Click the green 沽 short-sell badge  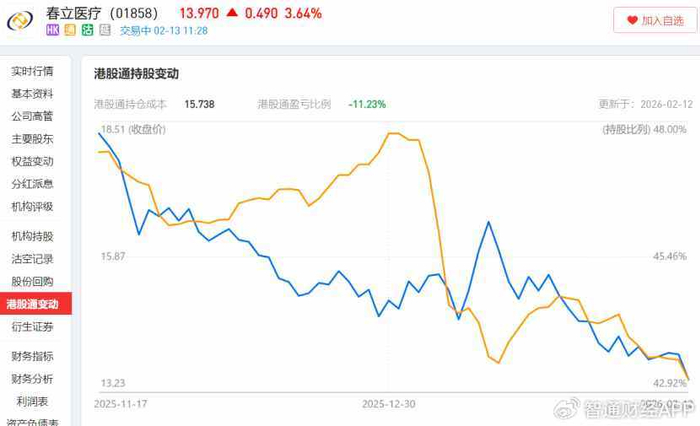[x=87, y=31]
